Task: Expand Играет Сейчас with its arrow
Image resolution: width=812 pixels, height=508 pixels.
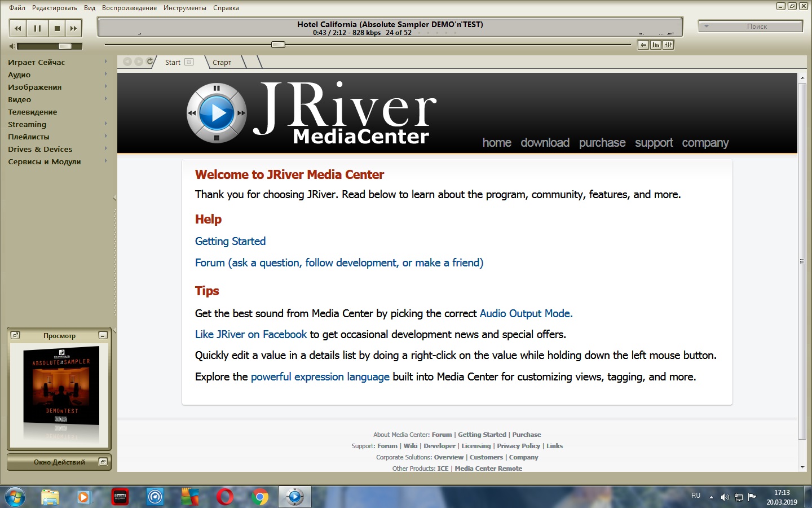Action: pos(105,62)
